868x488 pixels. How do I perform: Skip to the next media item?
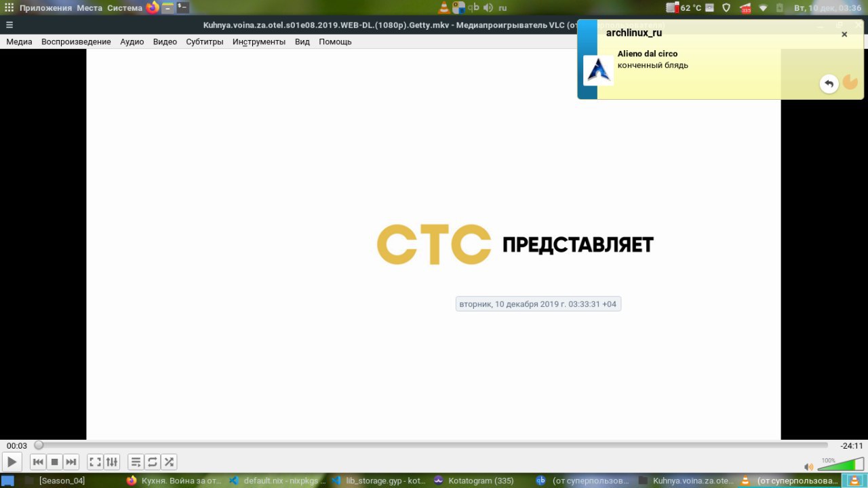click(71, 462)
